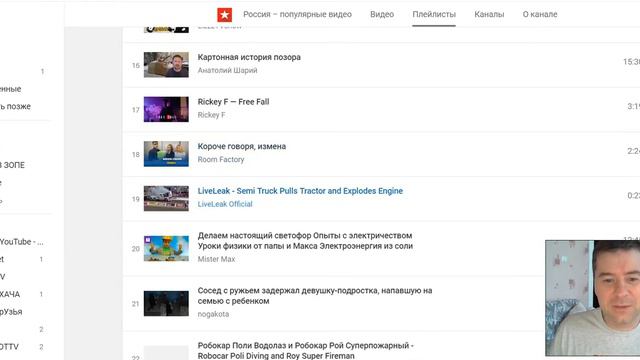This screenshot has height=360, width=640.
Task: Open 'ь позже' watch later sidebar item
Action: 15,107
